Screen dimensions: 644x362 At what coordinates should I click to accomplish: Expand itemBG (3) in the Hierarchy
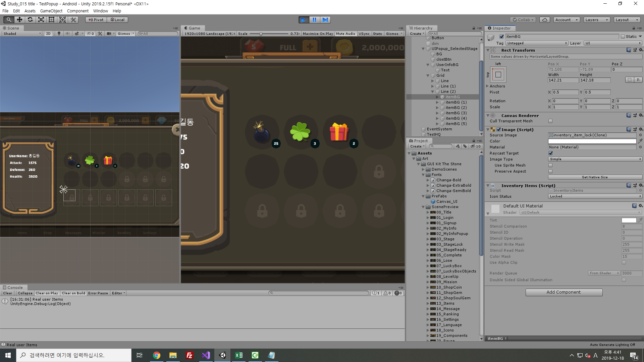pos(437,113)
